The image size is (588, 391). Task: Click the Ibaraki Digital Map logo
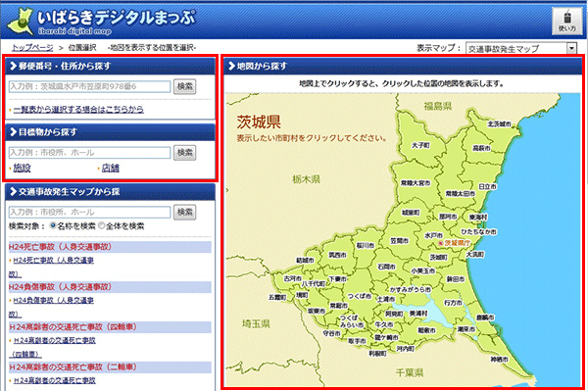tap(102, 21)
